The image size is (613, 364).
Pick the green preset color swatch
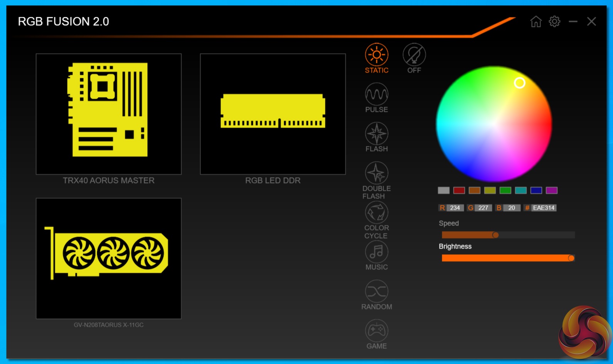(x=505, y=190)
